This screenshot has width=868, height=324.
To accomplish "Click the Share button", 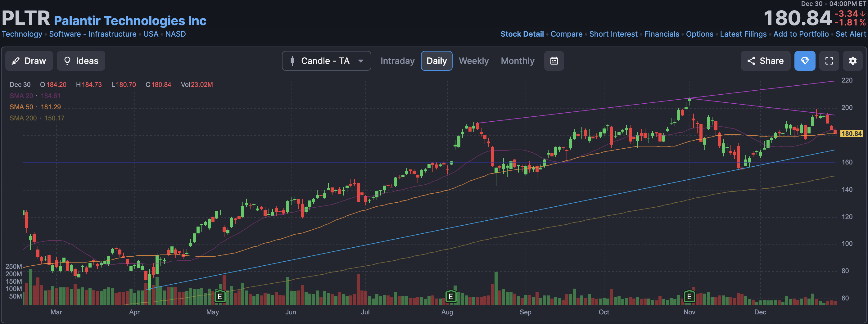I will click(765, 61).
